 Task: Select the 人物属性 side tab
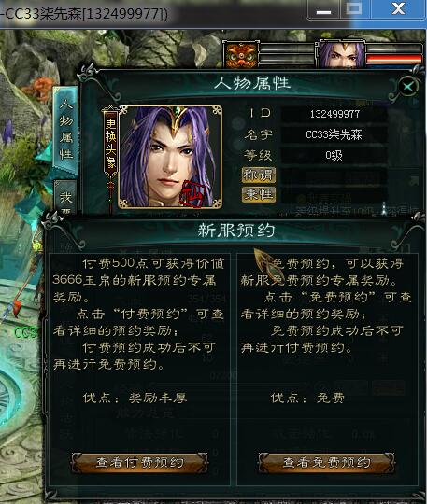pos(66,129)
